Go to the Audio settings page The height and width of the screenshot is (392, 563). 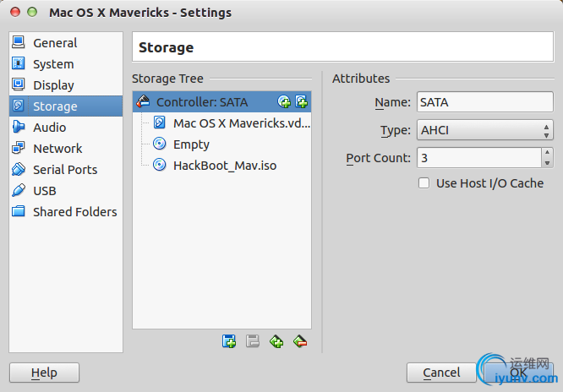(49, 128)
